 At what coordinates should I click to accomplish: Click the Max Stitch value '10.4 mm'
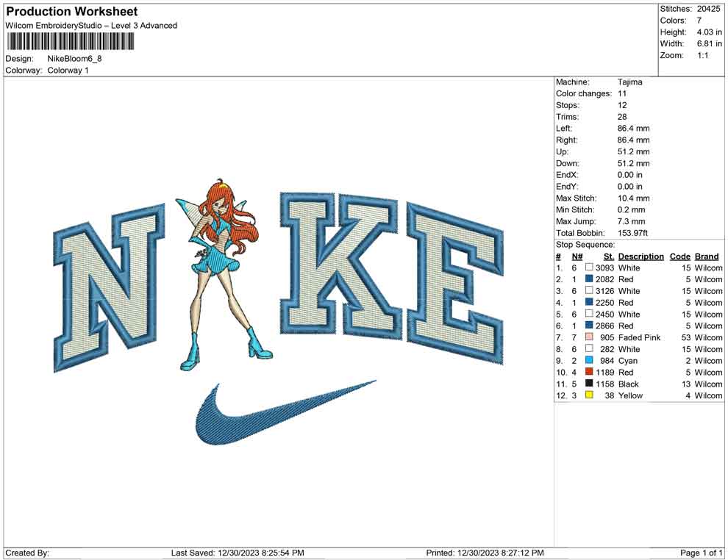[x=634, y=198]
